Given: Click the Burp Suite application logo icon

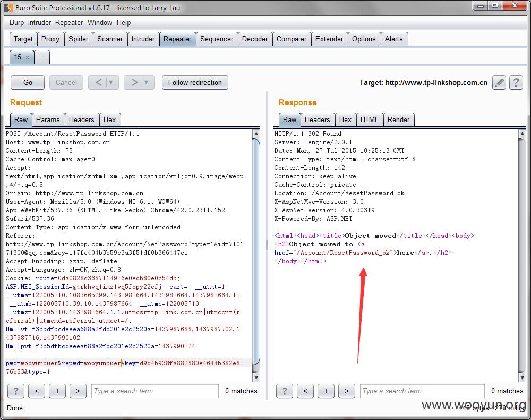Looking at the screenshot, I should point(8,7).
